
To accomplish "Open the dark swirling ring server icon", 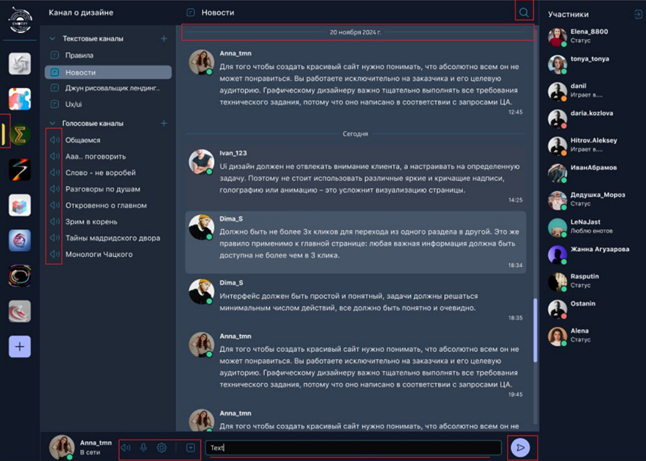I will pos(20,276).
